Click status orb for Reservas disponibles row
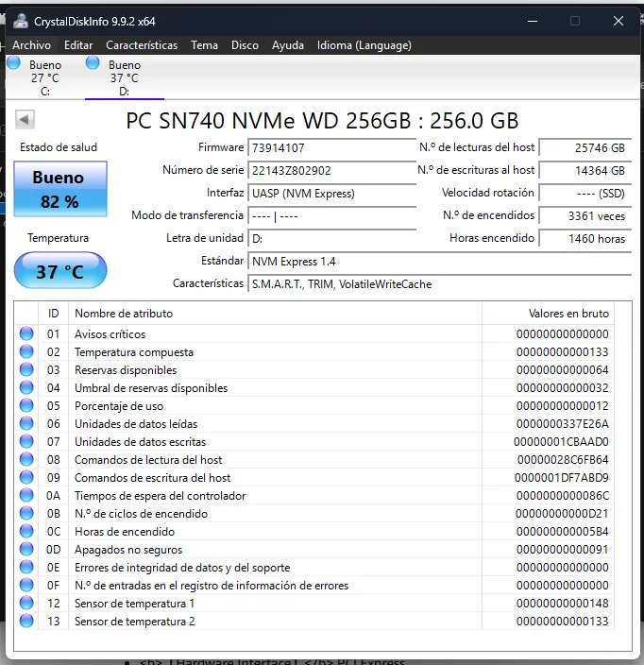644x665 pixels. click(26, 369)
